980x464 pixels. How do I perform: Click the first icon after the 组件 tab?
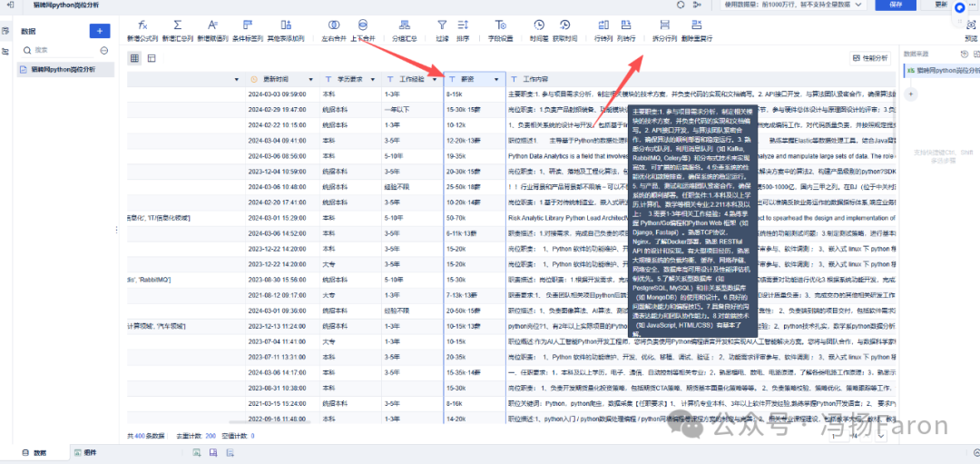pyautogui.click(x=196, y=452)
